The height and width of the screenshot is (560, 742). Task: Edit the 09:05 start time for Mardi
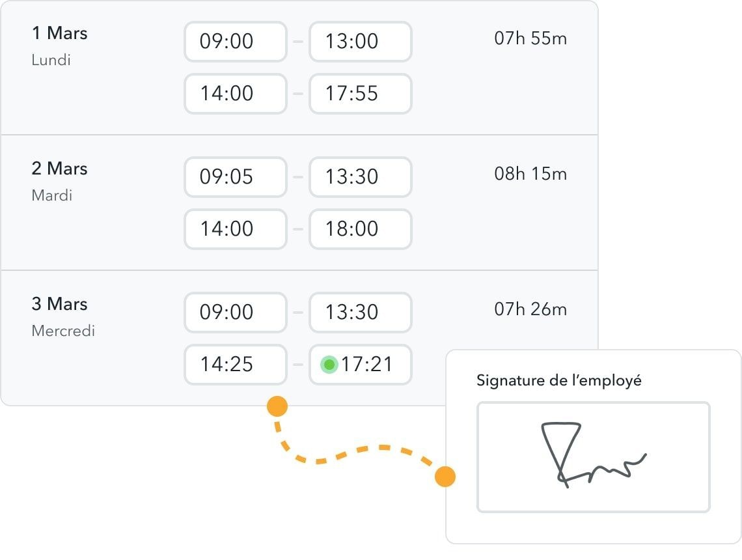(x=235, y=177)
